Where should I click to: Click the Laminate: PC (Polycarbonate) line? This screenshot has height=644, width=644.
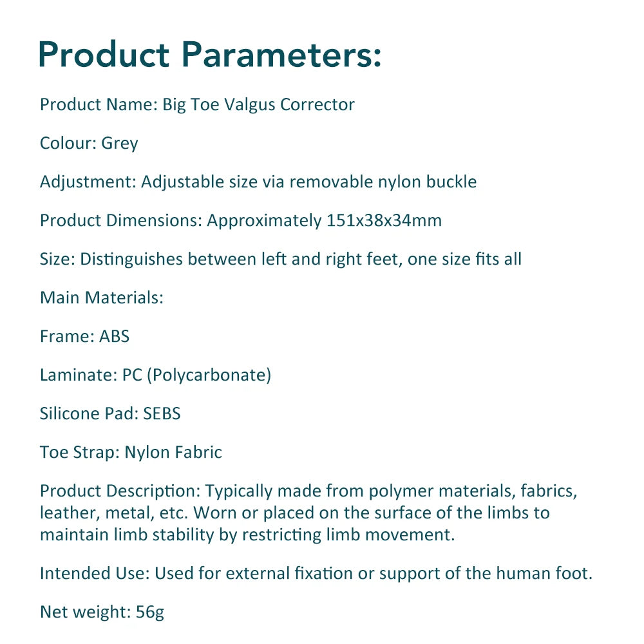pyautogui.click(x=156, y=375)
